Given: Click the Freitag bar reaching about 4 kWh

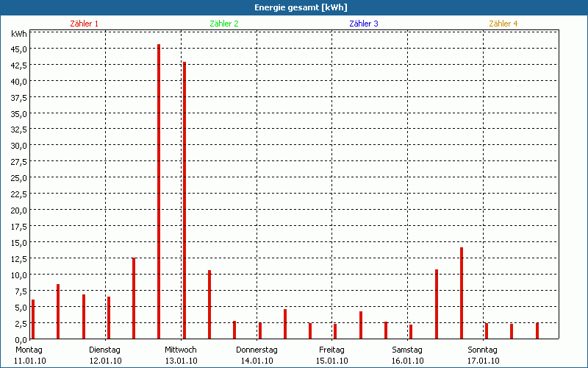Looking at the screenshot, I should tap(361, 325).
